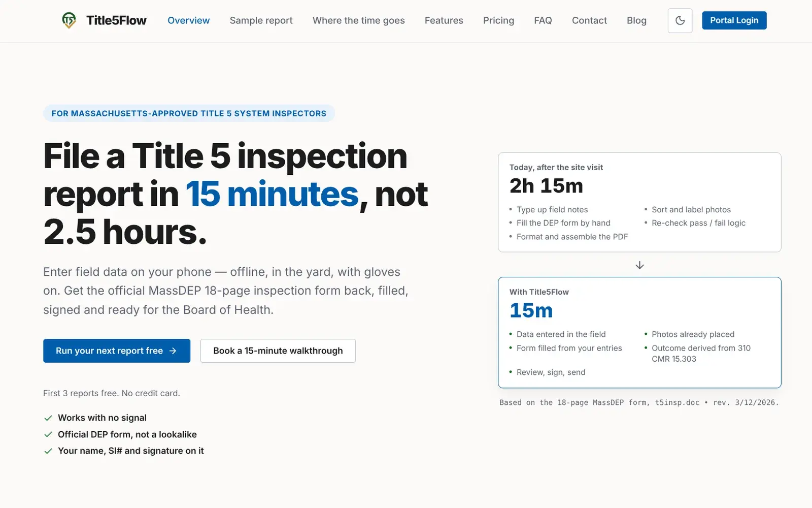Click 'Format and assemble the PDF'
Screen dimensions: 812x508
click(x=572, y=237)
